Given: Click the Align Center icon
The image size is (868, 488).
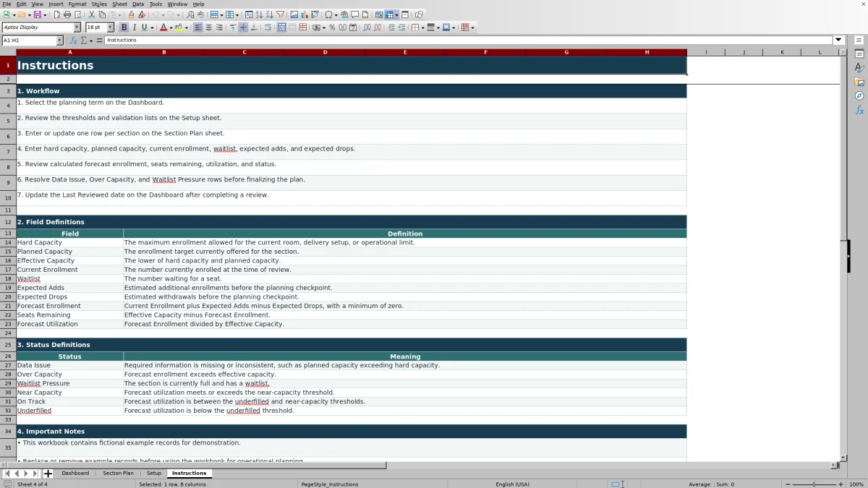Looking at the screenshot, I should tap(208, 27).
